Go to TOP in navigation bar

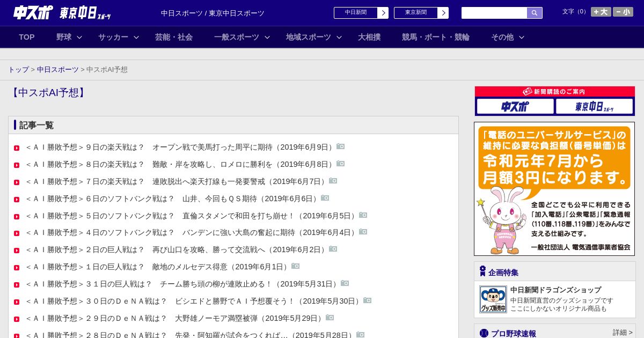tap(27, 37)
